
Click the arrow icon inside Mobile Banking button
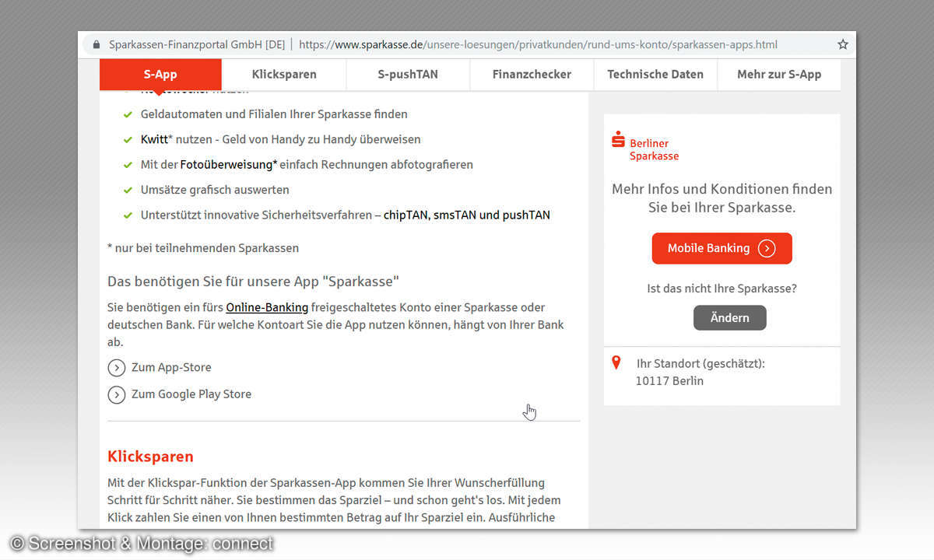(x=767, y=249)
